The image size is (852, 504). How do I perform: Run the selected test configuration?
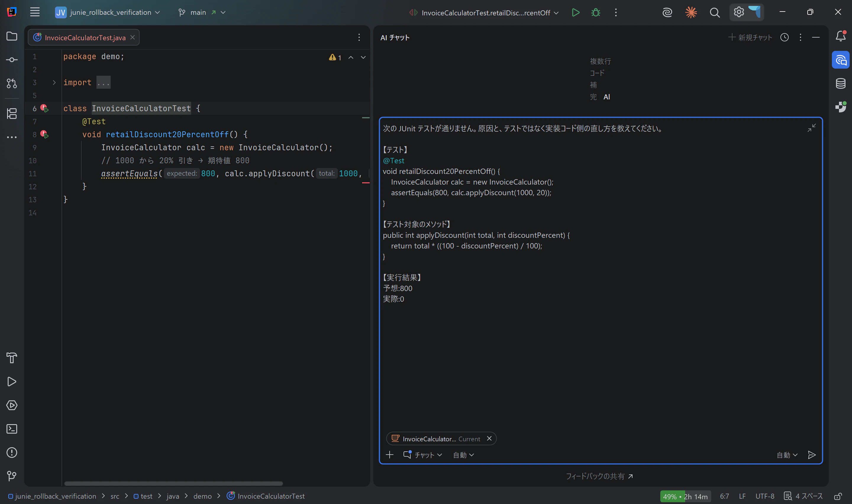click(x=576, y=12)
